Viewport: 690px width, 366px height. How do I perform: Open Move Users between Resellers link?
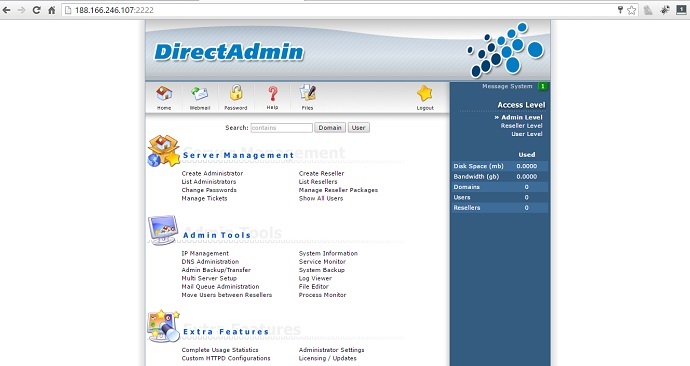pyautogui.click(x=227, y=295)
